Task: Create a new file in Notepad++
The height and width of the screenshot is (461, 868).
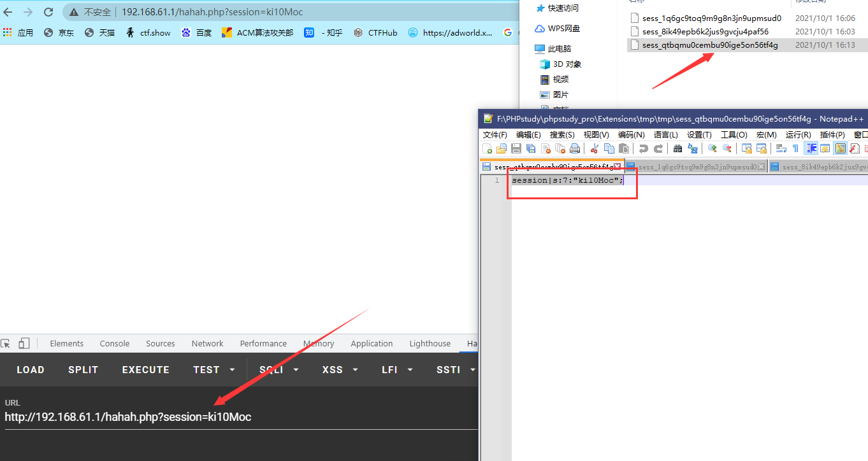Action: click(x=488, y=148)
